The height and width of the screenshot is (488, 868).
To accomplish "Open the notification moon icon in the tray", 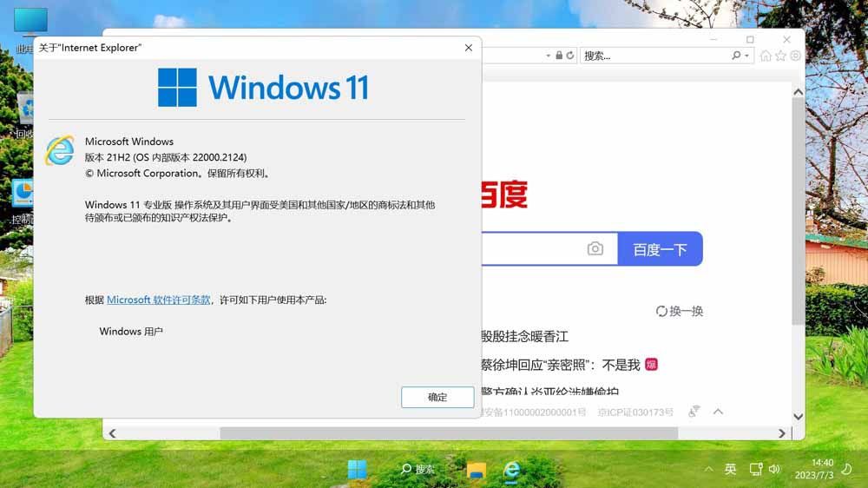I will [x=846, y=469].
